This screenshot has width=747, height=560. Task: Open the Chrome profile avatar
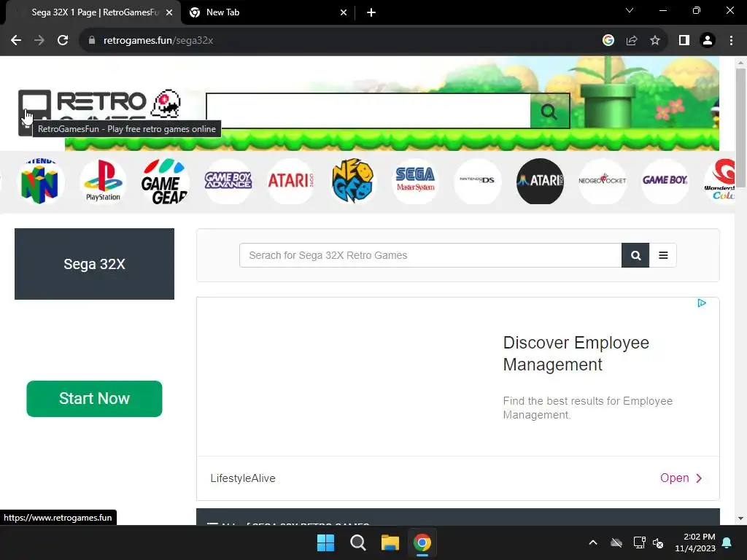tap(708, 41)
